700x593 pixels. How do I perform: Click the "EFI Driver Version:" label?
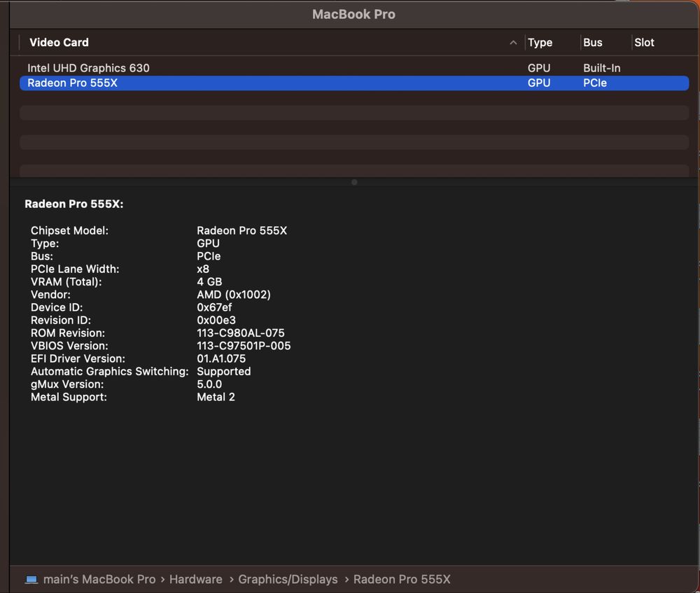pyautogui.click(x=78, y=358)
